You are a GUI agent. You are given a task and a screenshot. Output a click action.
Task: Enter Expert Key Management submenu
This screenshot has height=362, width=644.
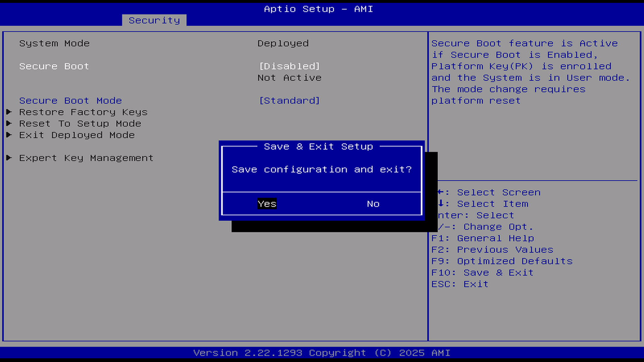point(86,158)
